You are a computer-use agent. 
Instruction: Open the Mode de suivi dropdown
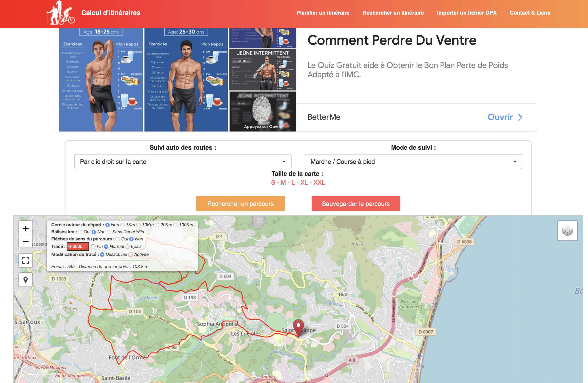(413, 162)
